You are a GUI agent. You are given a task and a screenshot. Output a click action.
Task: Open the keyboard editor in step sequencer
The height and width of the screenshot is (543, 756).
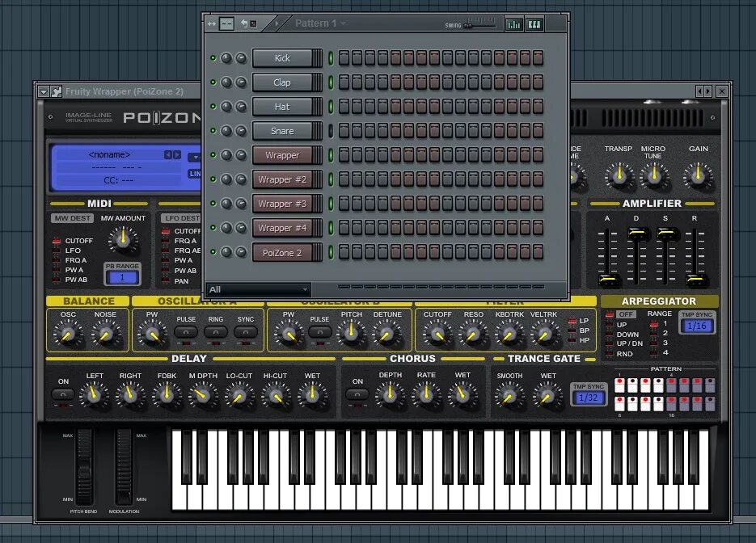pyautogui.click(x=534, y=24)
